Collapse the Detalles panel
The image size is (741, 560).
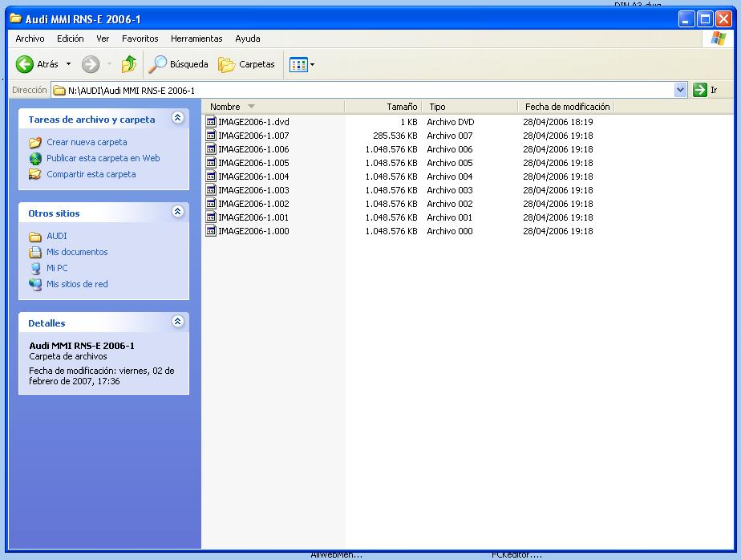pos(178,322)
